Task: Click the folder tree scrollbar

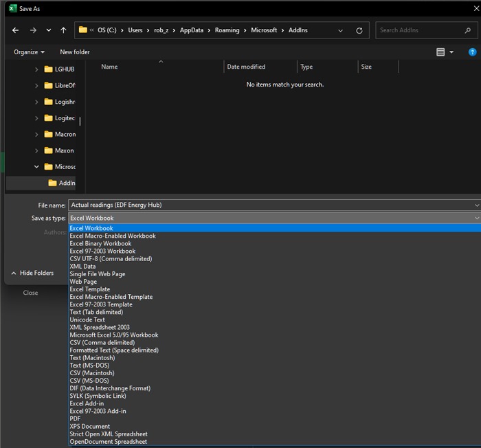Action: tap(80, 122)
